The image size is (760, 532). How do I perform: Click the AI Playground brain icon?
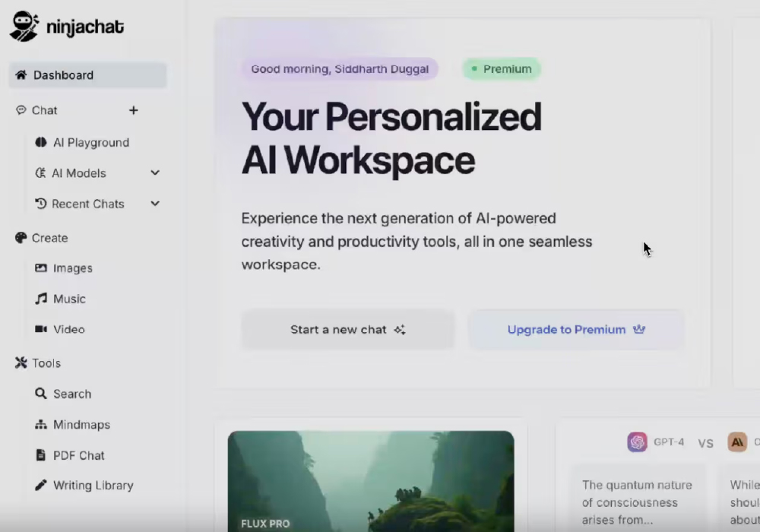coord(41,142)
